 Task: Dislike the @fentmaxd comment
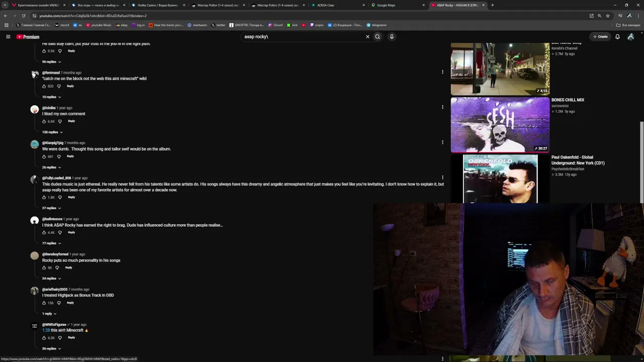[59, 86]
